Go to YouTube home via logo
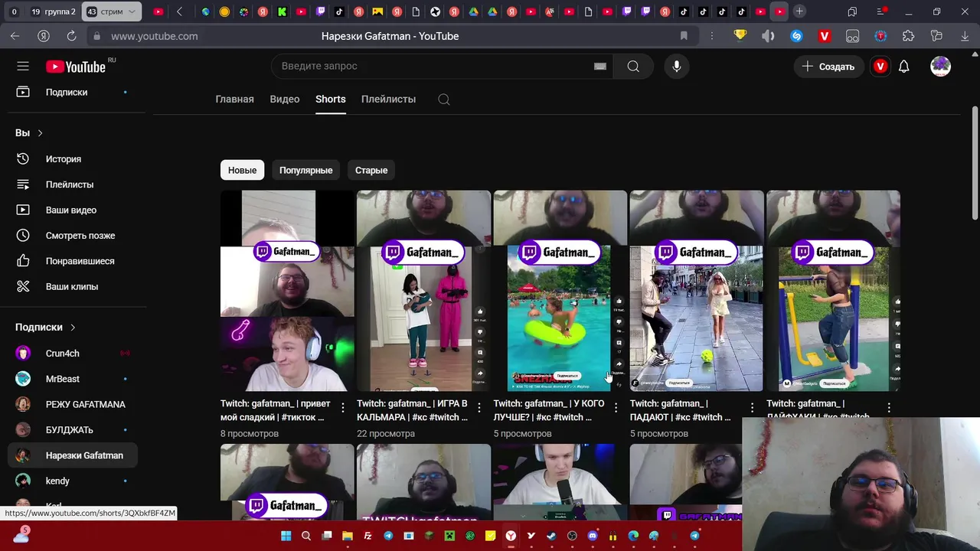Screen dimensions: 980x551 [75, 67]
